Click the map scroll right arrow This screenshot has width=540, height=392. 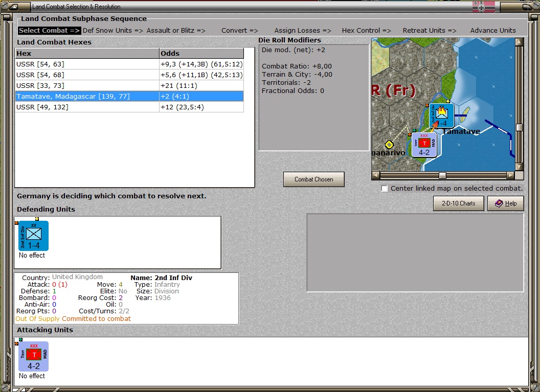click(x=510, y=175)
